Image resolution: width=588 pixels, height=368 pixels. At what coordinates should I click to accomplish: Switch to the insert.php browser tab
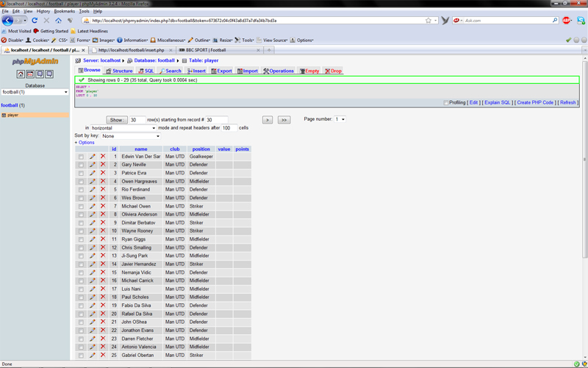(132, 50)
